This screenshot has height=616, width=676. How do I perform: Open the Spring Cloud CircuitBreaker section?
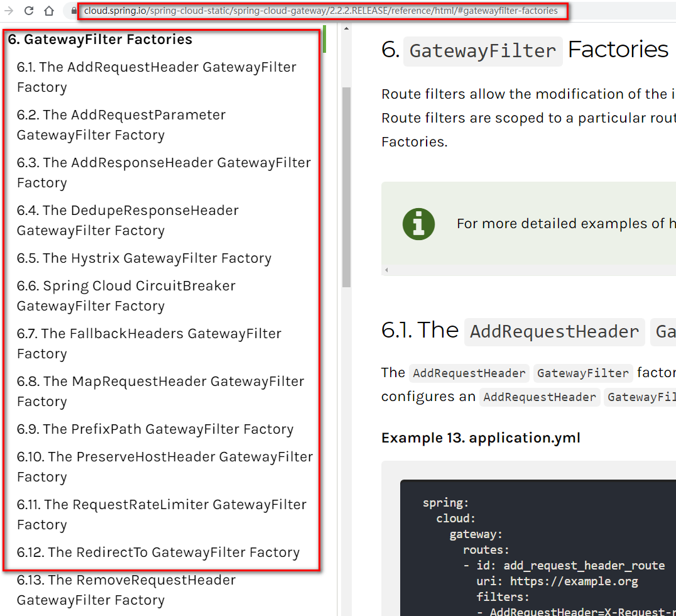tap(126, 295)
